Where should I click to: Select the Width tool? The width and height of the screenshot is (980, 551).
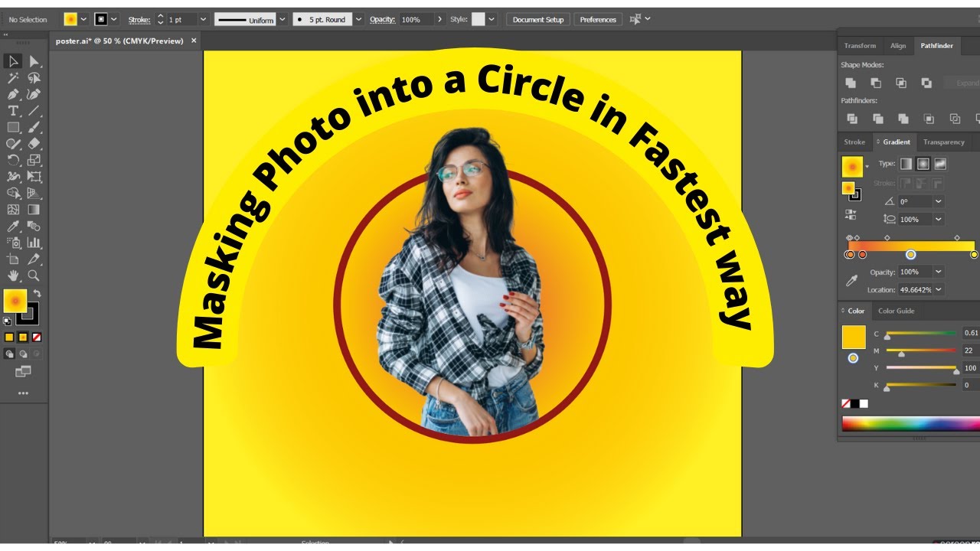(x=13, y=177)
